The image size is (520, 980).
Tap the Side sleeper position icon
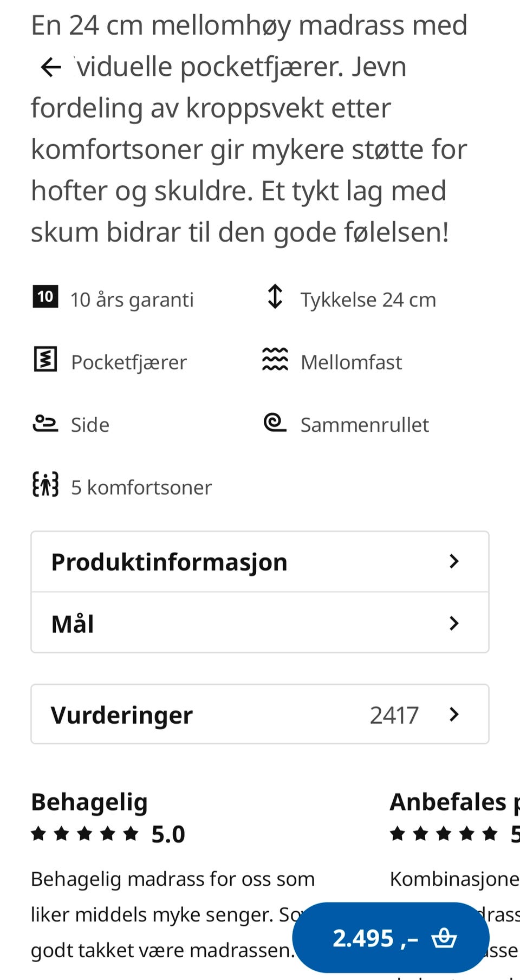tap(45, 423)
